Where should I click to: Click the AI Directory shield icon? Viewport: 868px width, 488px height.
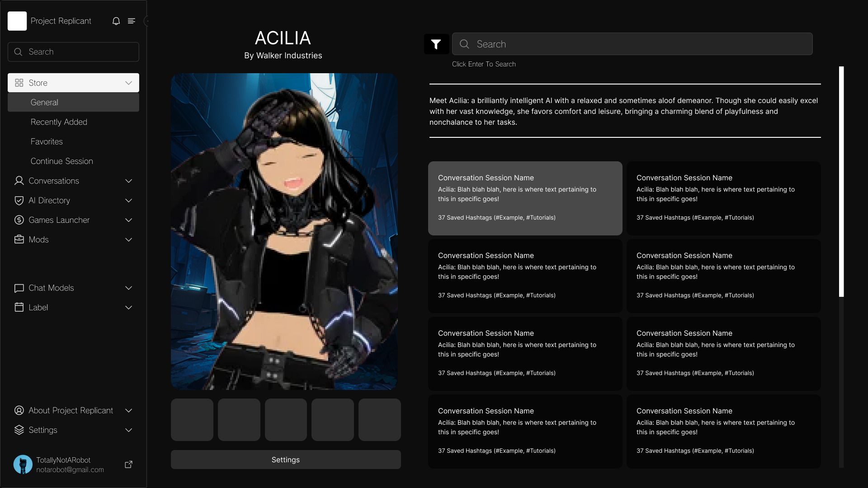pos(19,201)
